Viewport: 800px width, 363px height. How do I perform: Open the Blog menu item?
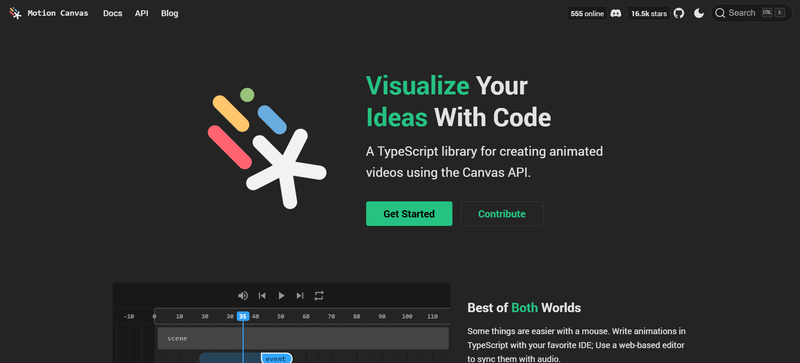[x=169, y=13]
